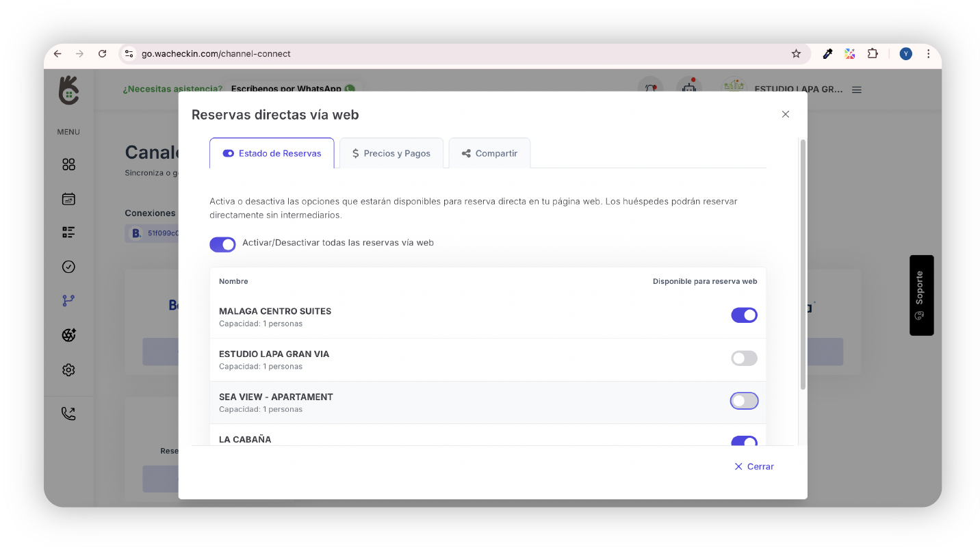
Task: Click the outgoing phone call sidebar icon
Action: click(68, 413)
